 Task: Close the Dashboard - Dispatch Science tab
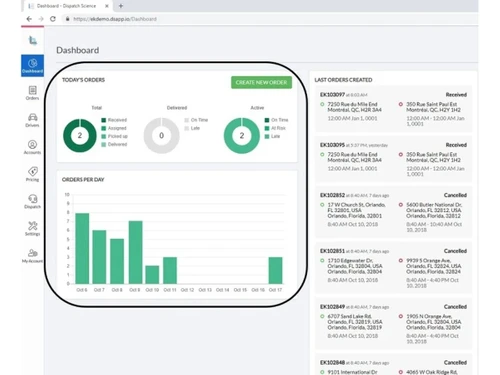pos(107,6)
